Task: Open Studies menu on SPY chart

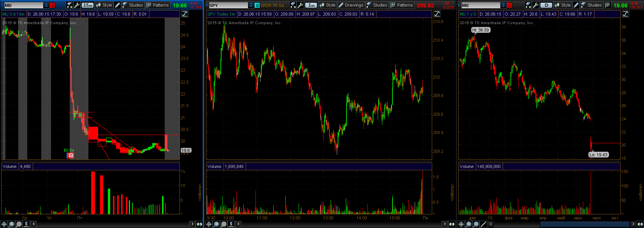Action: (x=377, y=5)
